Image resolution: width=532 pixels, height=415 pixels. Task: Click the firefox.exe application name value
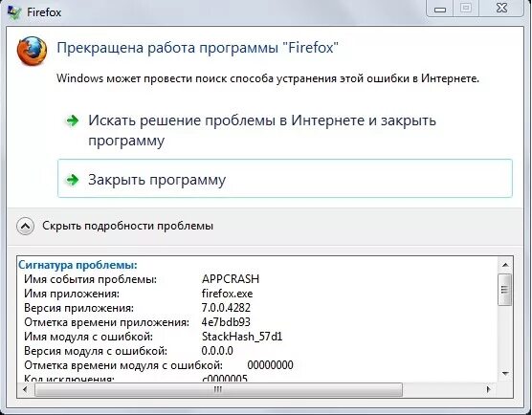click(227, 294)
